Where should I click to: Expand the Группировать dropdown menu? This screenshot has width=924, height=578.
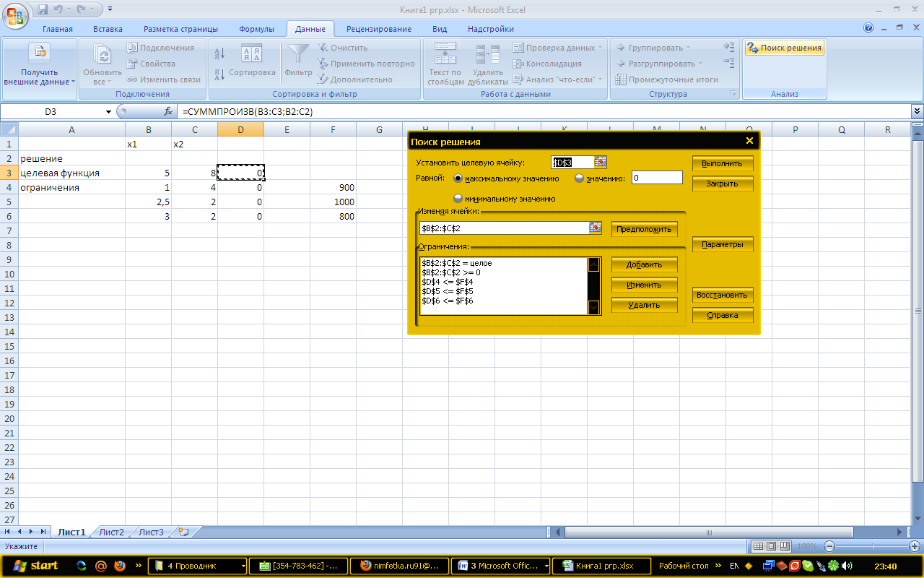pyautogui.click(x=687, y=48)
